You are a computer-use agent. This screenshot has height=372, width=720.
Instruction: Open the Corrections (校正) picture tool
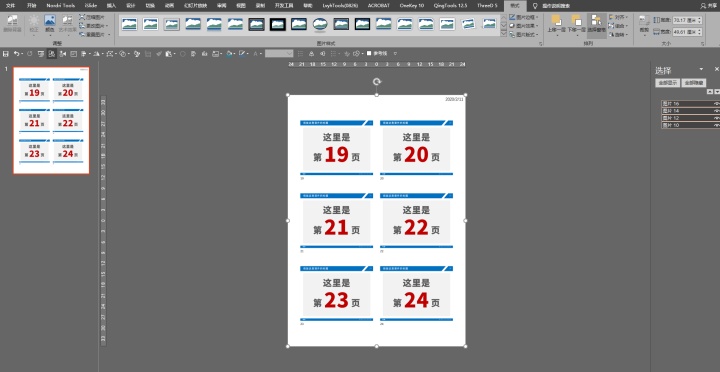tap(34, 24)
